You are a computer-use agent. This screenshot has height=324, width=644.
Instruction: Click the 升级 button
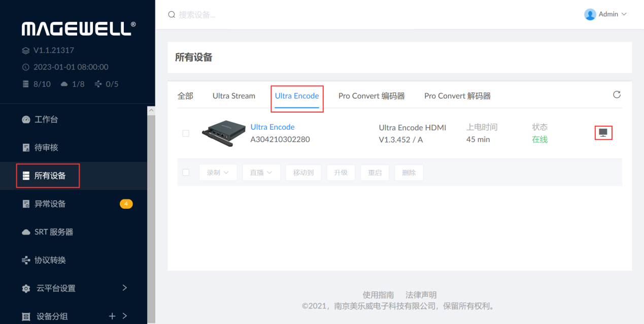pyautogui.click(x=341, y=172)
